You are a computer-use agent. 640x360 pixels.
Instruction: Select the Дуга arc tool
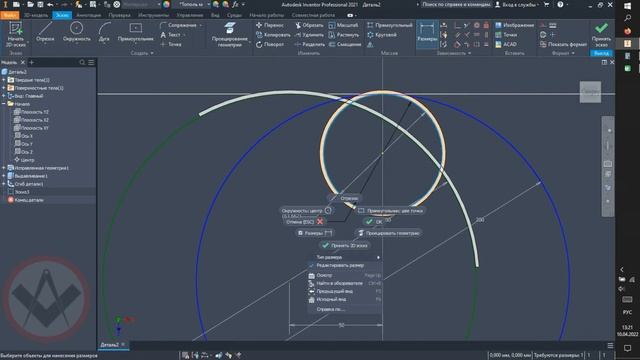[x=104, y=32]
